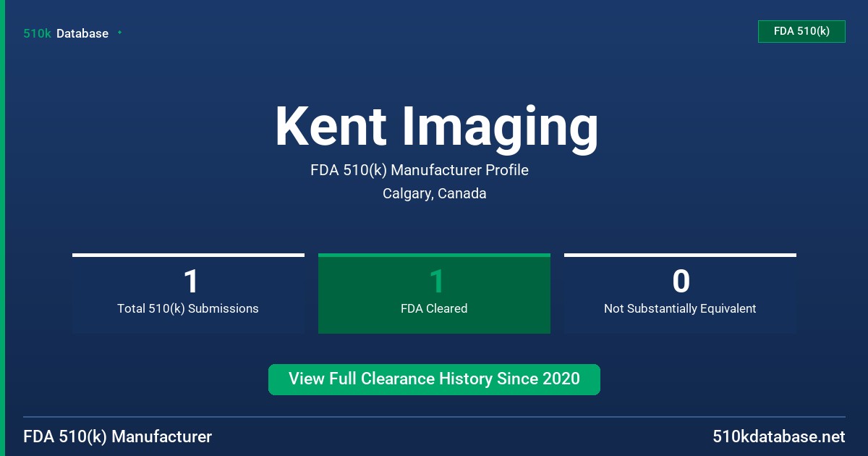
Task: Click the 510k Database logo text
Action: click(x=66, y=33)
